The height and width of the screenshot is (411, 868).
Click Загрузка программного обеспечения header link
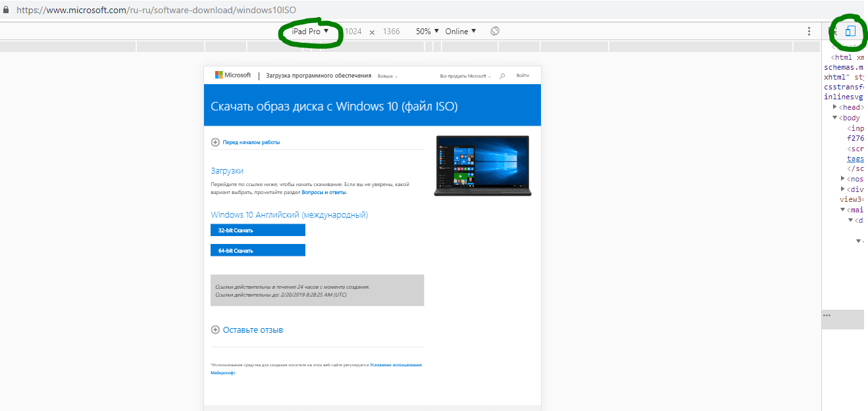pos(319,76)
